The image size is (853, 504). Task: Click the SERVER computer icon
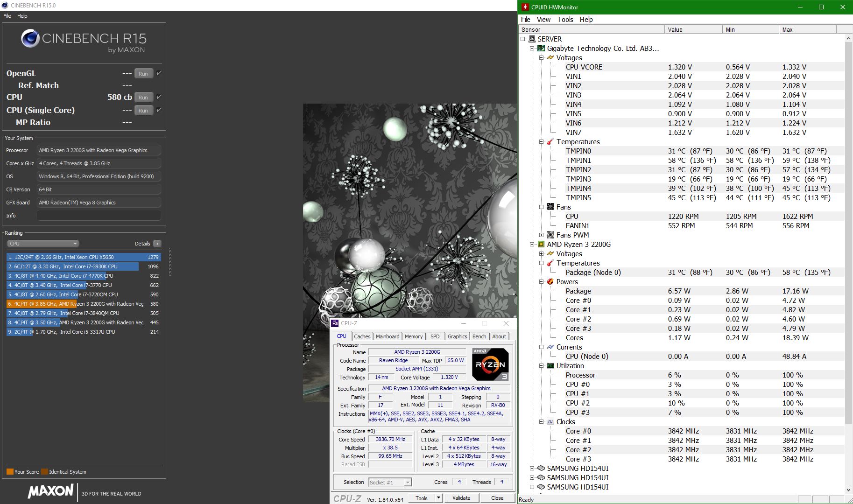(x=532, y=39)
